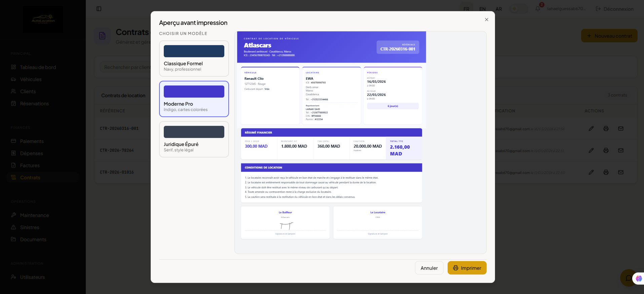The height and width of the screenshot is (294, 644).
Task: Click the navy Classique Formel color bar
Action: [194, 51]
